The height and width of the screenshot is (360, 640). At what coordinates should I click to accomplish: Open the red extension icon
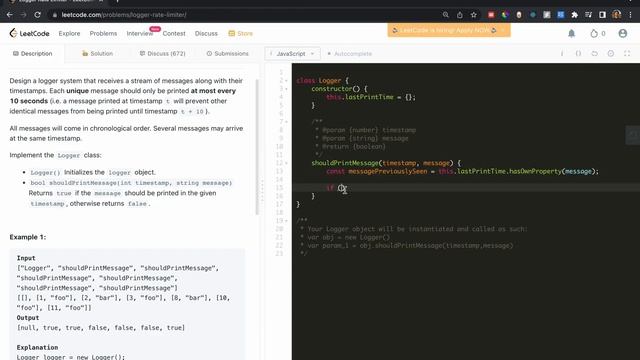click(x=491, y=15)
